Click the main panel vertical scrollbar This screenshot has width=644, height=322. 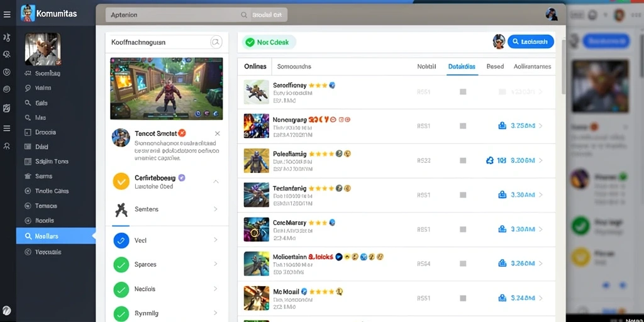pos(563,67)
